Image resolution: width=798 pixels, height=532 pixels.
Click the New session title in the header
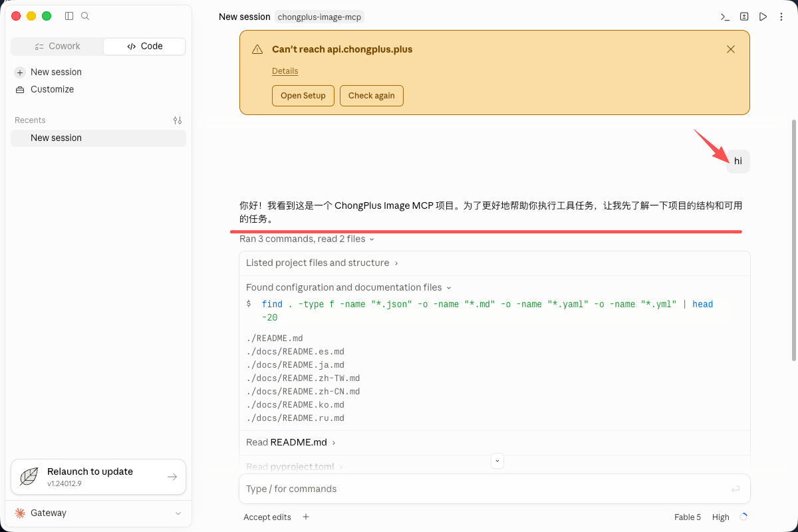click(x=245, y=17)
